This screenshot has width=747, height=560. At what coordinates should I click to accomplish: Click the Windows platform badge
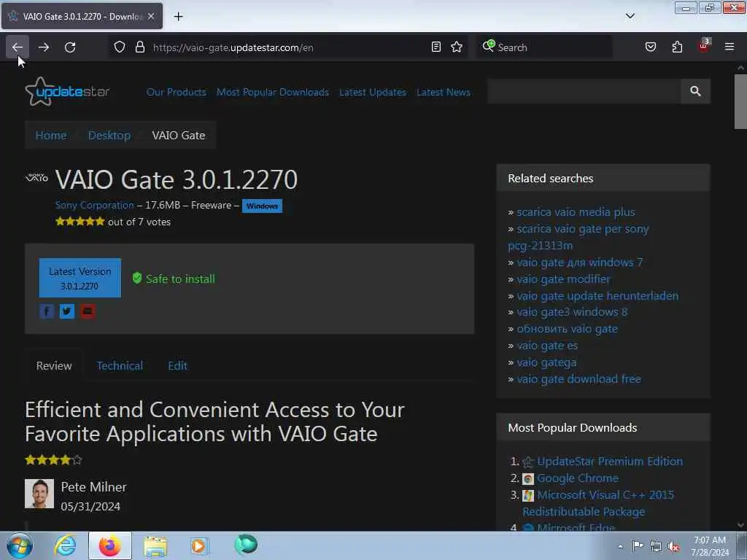pyautogui.click(x=262, y=206)
